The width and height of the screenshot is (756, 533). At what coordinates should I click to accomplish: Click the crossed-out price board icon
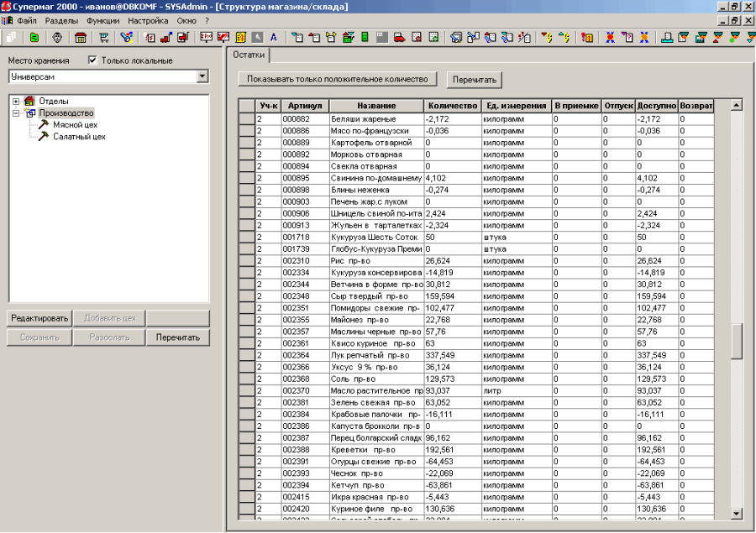click(x=223, y=38)
